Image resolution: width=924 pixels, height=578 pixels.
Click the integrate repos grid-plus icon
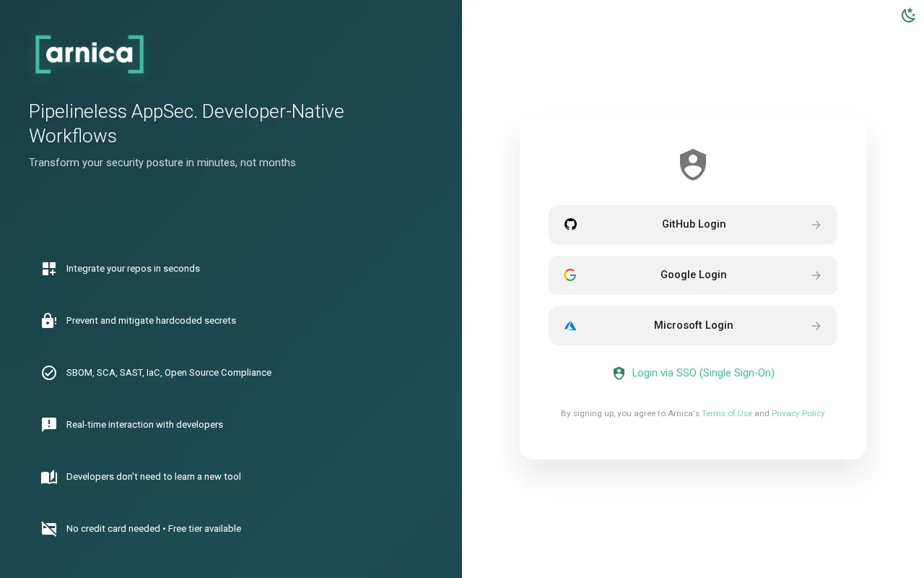pyautogui.click(x=49, y=269)
